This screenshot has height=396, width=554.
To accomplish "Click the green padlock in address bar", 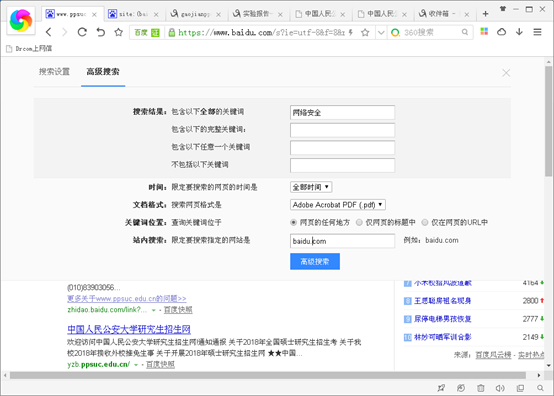I will click(x=172, y=32).
